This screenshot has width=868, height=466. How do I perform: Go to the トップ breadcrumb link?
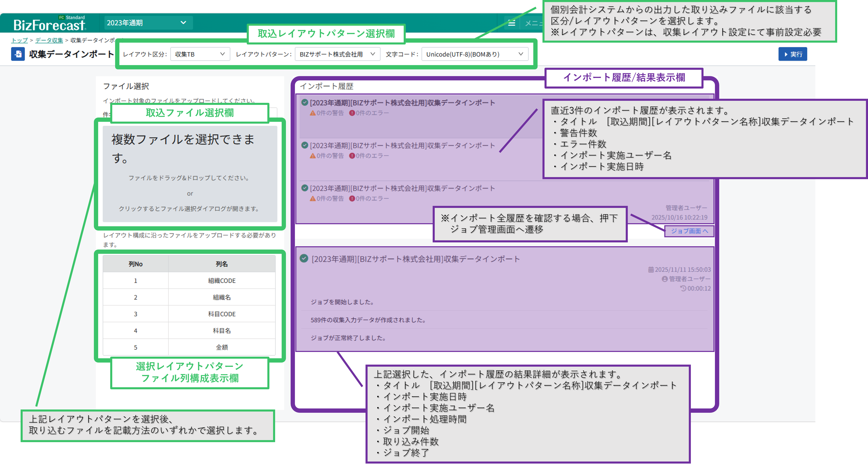(x=20, y=40)
